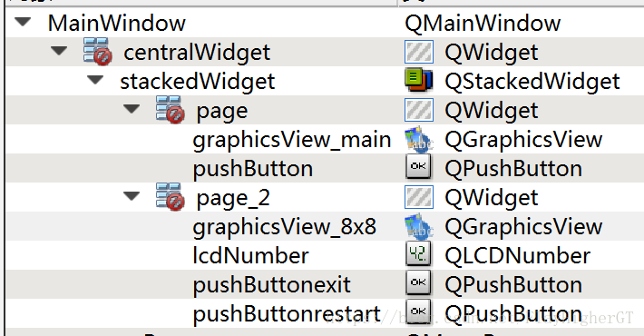The image size is (644, 336).
Task: Select the graphicsView_main object
Action: click(x=291, y=140)
